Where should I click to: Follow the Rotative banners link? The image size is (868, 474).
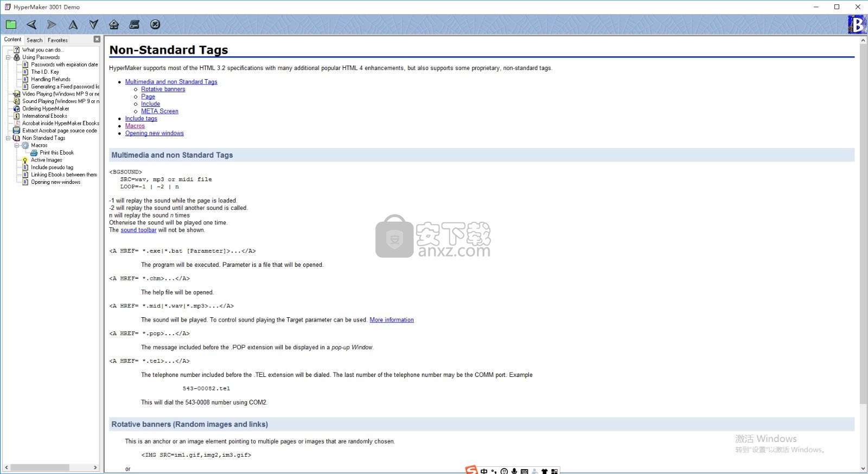point(163,89)
